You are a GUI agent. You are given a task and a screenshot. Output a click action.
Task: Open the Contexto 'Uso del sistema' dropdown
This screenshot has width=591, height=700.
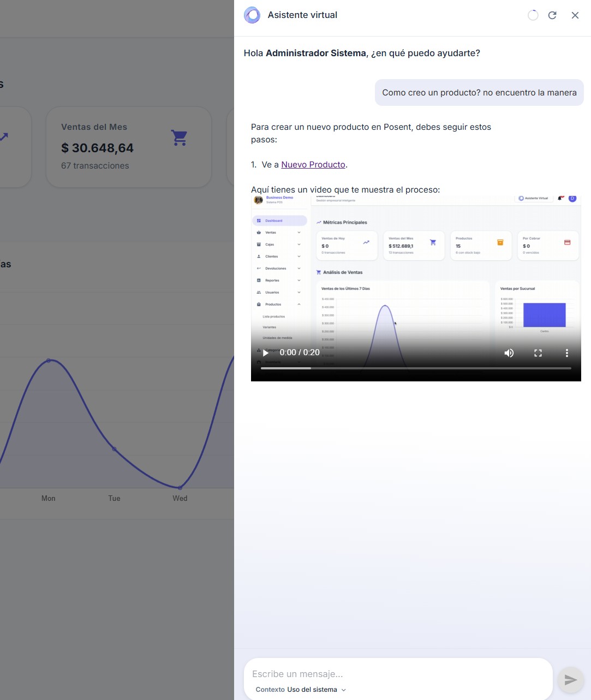coord(312,689)
